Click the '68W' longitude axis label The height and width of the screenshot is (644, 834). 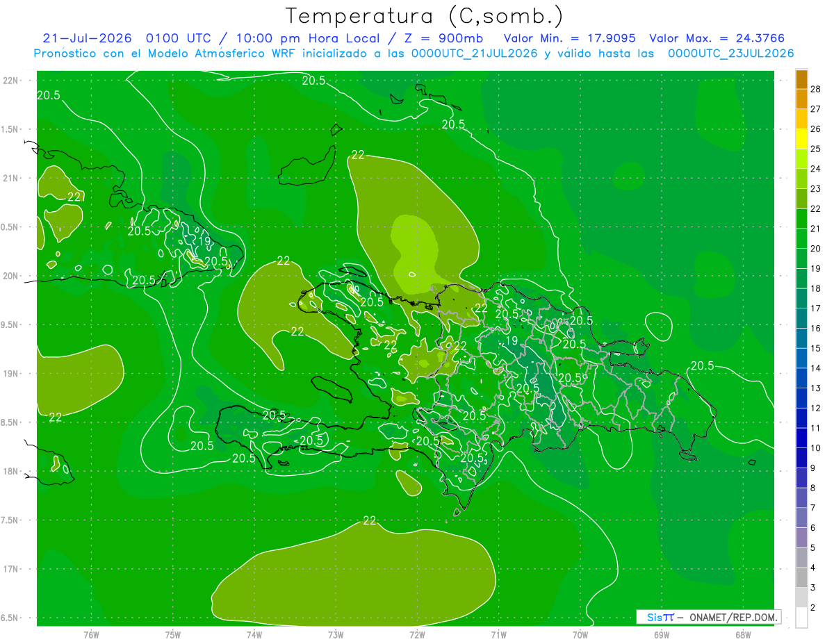click(743, 635)
